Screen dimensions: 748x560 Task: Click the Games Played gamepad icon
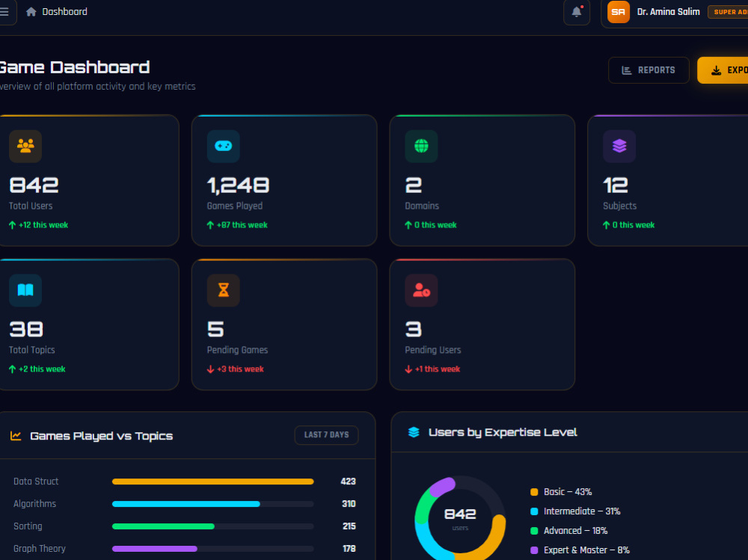pyautogui.click(x=223, y=146)
